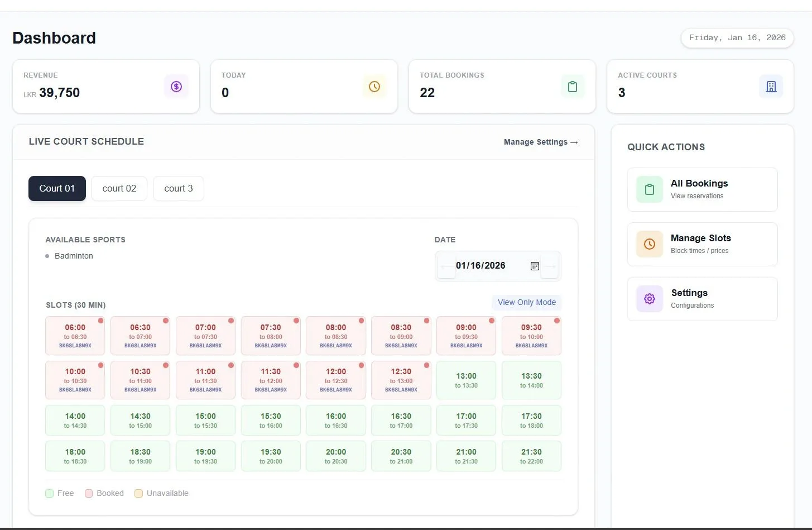Go to previous date arrow
This screenshot has width=812, height=530.
coord(446,266)
